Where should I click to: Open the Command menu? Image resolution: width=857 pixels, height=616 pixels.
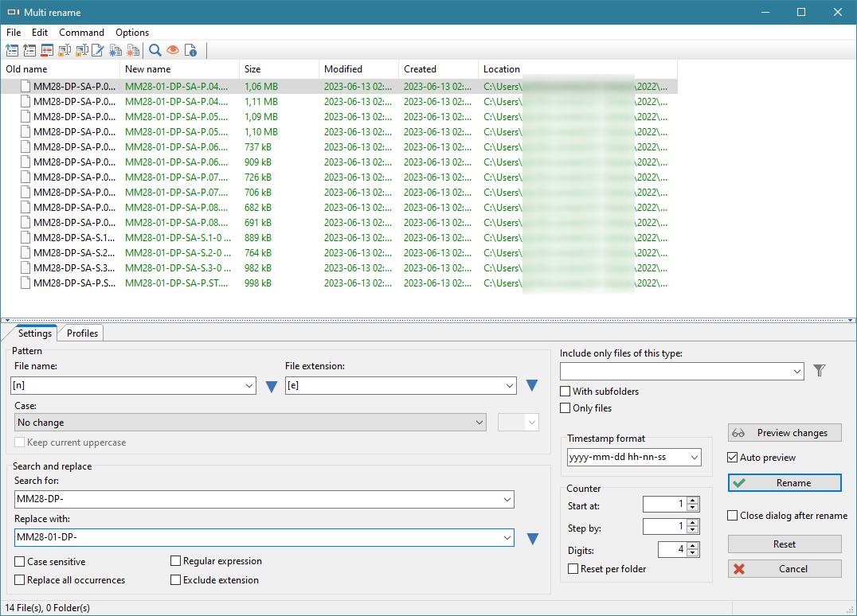(81, 33)
